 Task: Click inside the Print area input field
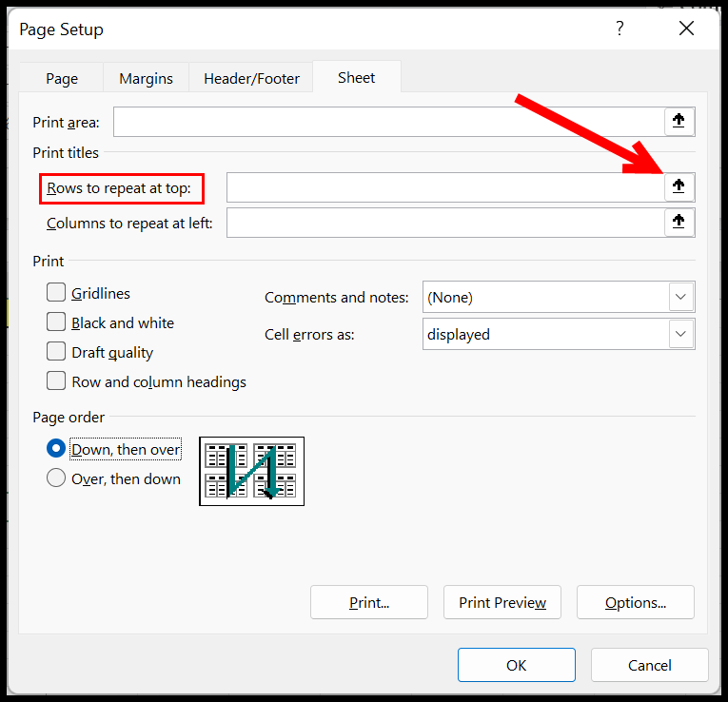tap(389, 122)
